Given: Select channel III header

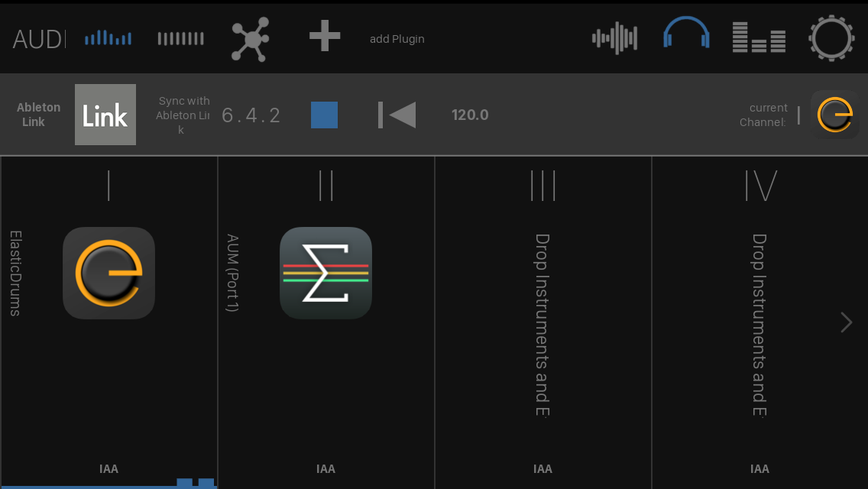Looking at the screenshot, I should pyautogui.click(x=543, y=185).
